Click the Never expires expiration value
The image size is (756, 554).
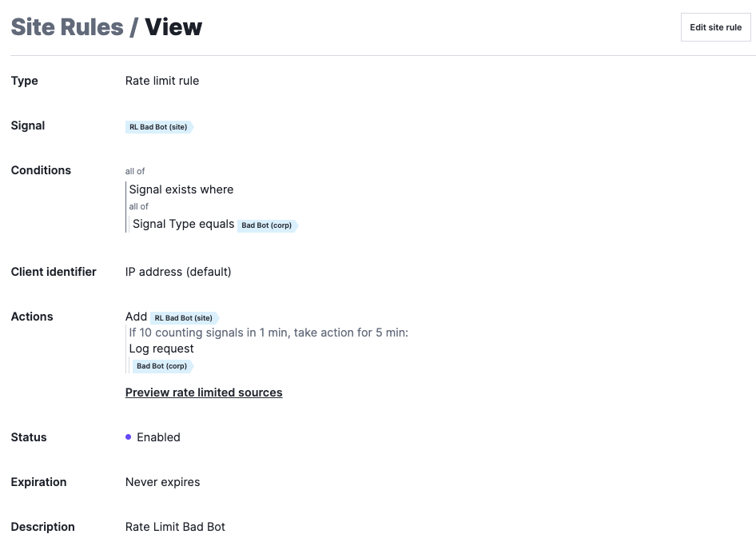tap(162, 482)
